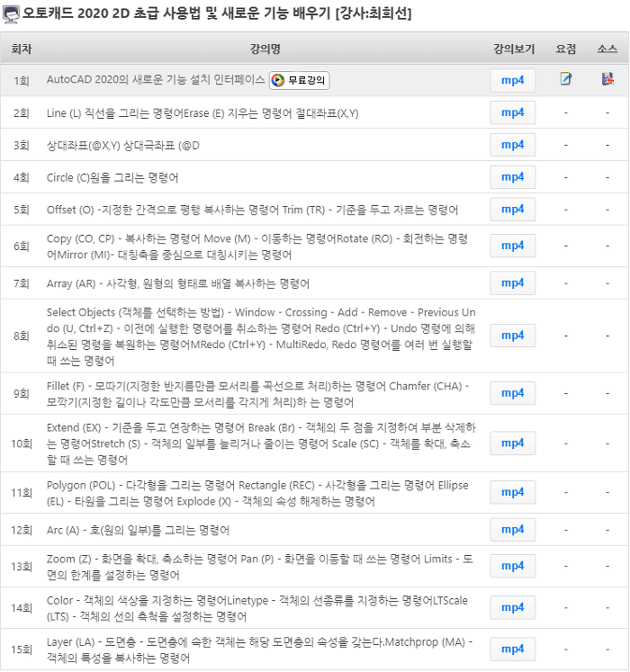Viewport: 630px width, 672px height.
Task: Play the mp4 for lecture 13회 Zoom Pan
Action: [512, 566]
